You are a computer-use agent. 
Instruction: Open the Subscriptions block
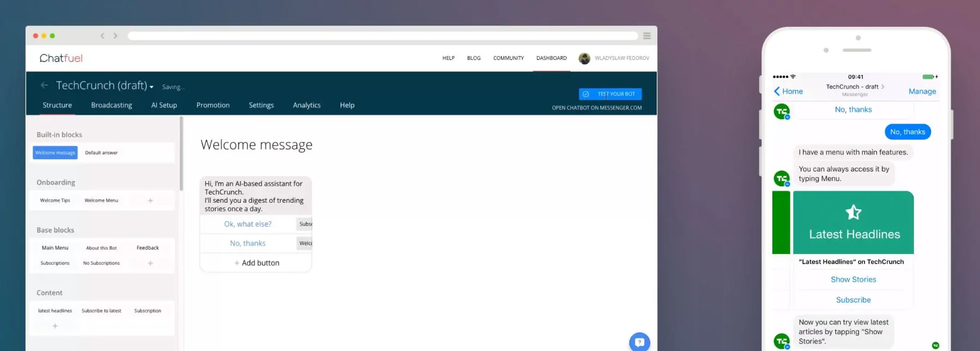point(55,263)
